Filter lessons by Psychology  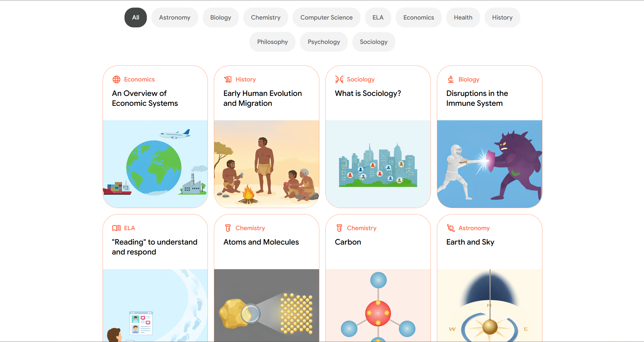[324, 42]
